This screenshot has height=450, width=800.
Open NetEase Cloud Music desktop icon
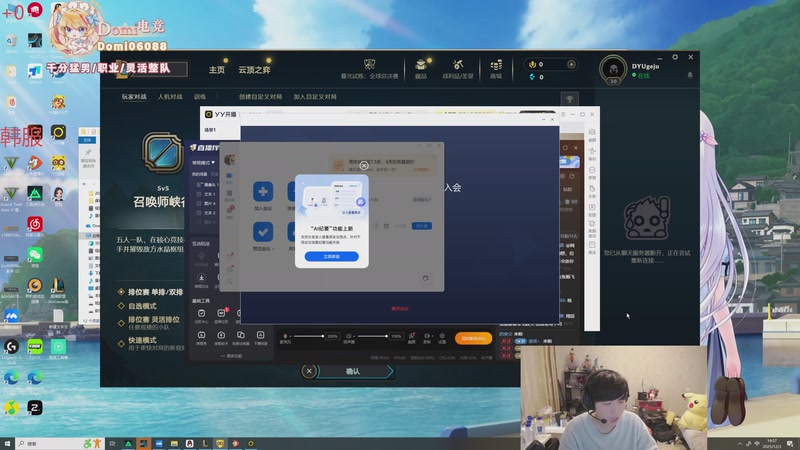click(x=35, y=224)
